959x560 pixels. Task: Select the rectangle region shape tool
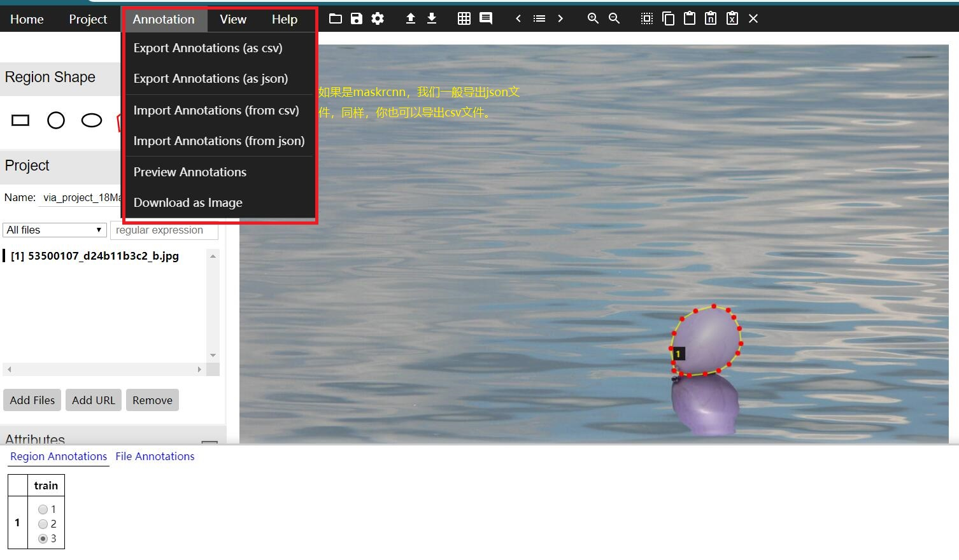point(20,120)
